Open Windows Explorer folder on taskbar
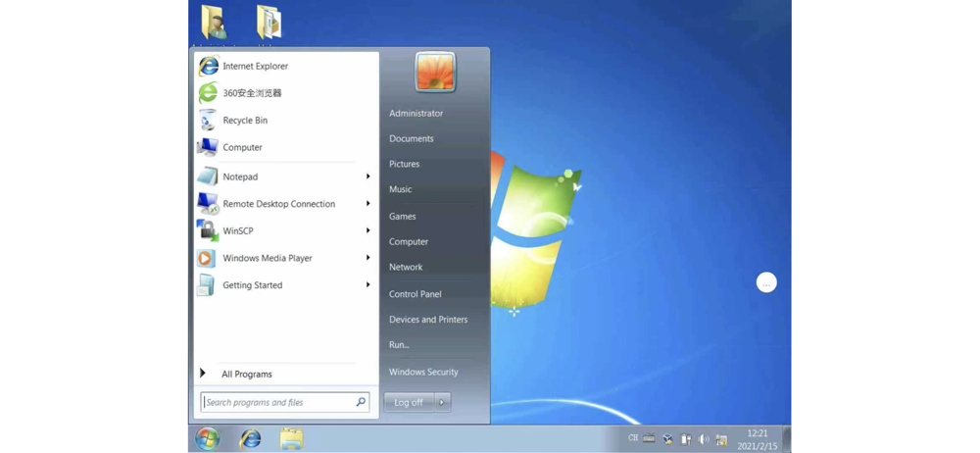 (291, 438)
